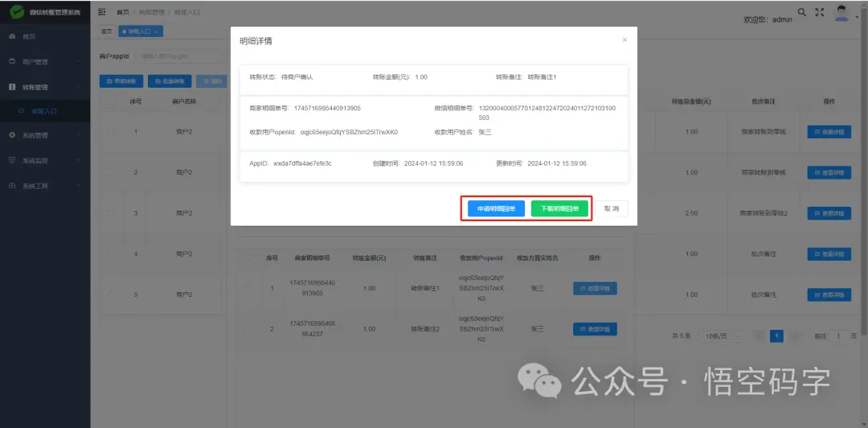Click the 欢迎您: admin greeting text
The height and width of the screenshot is (428, 868).
(768, 19)
